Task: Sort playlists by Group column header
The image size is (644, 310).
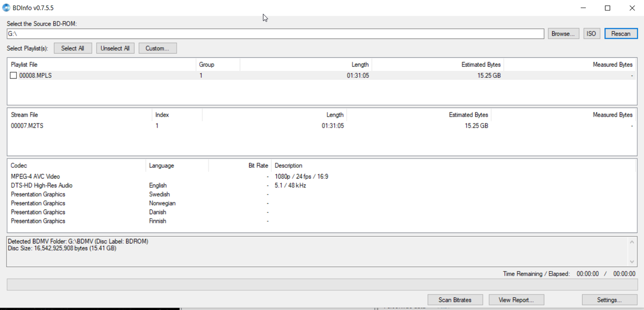Action: point(218,65)
